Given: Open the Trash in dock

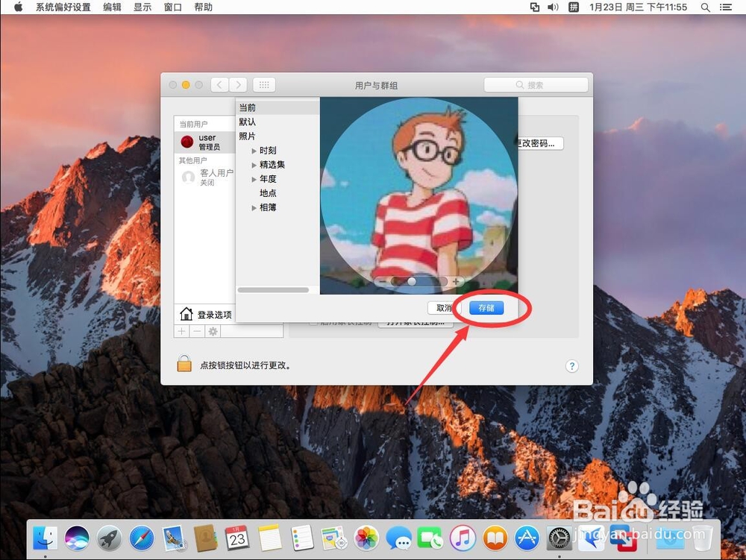Looking at the screenshot, I should (703, 538).
